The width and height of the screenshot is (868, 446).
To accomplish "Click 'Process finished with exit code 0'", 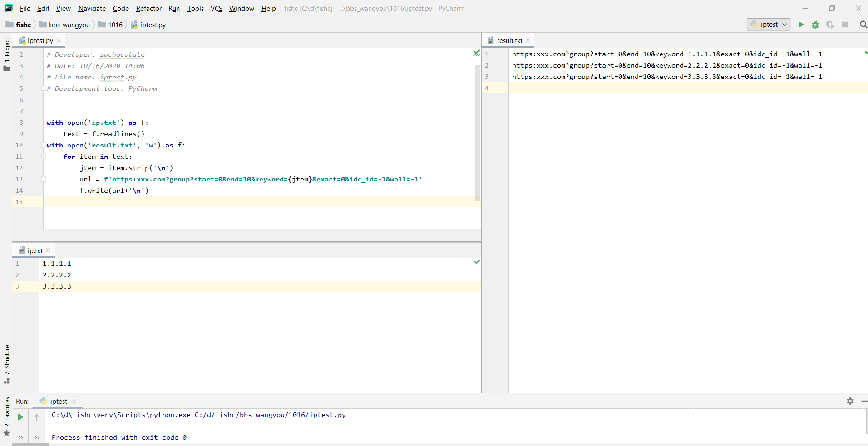I will [119, 437].
